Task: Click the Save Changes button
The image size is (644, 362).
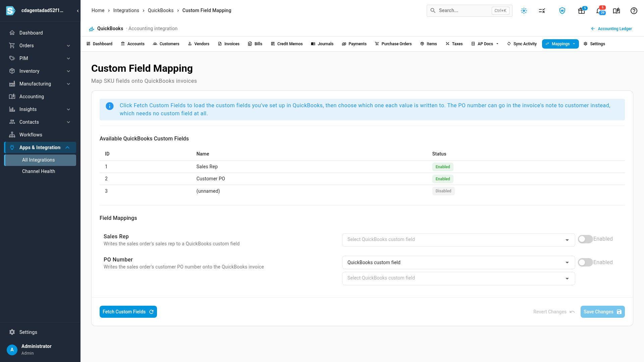Action: 602,312
